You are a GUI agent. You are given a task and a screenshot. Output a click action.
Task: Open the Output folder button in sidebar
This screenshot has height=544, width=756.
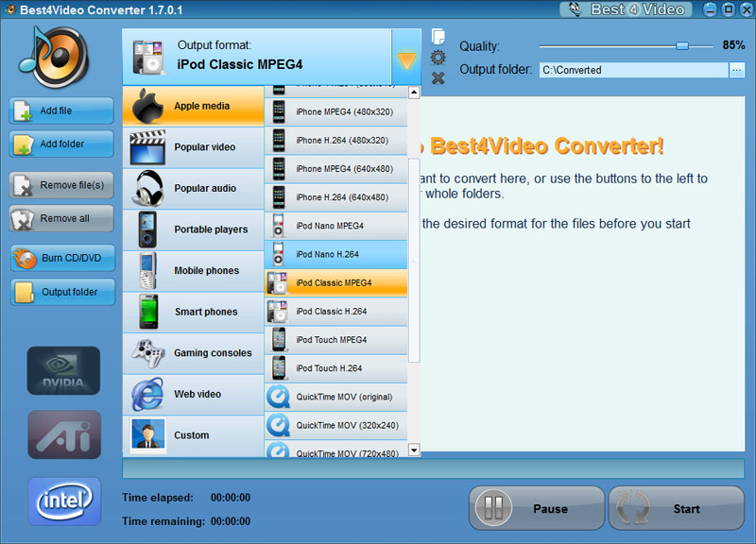62,292
